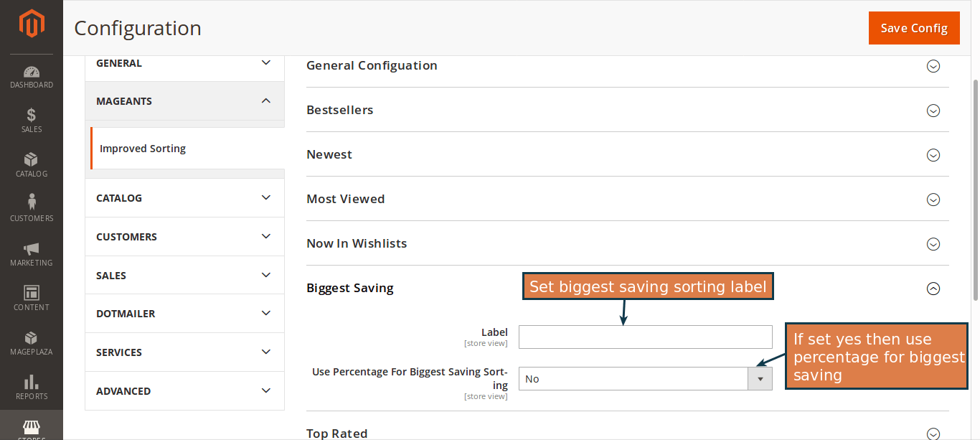Open the Use Percentage For Biggest Saving dropdown
The height and width of the screenshot is (440, 980).
coord(760,378)
